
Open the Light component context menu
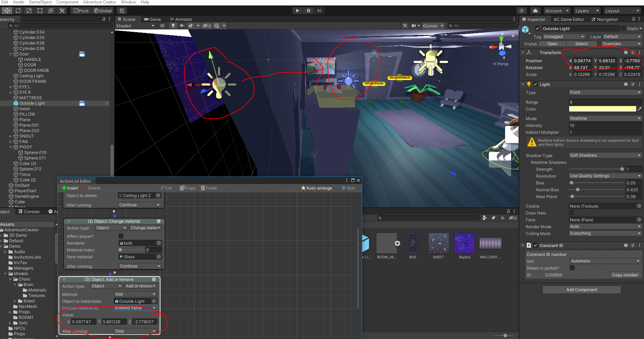[x=640, y=84]
